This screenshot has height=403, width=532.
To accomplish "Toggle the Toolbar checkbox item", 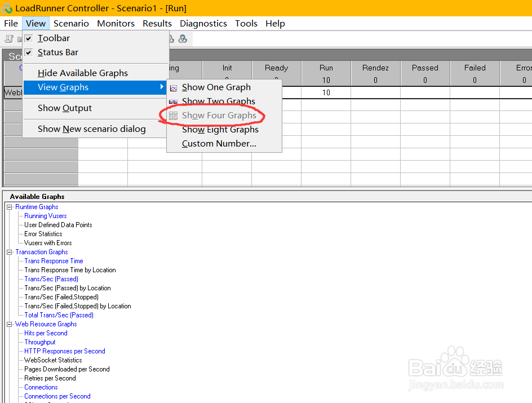I will pyautogui.click(x=96, y=38).
